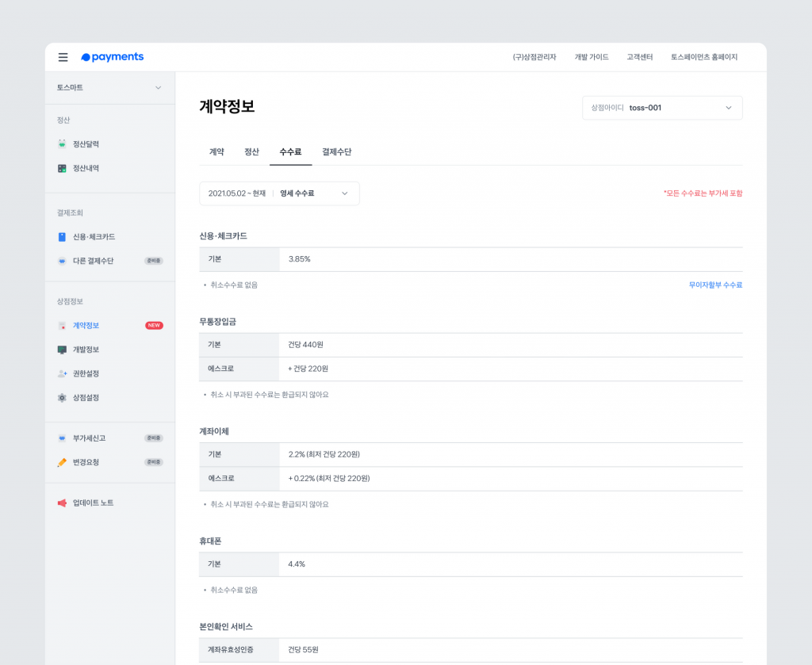
Task: Click the 계좌이체 section heading
Action: coord(214,432)
